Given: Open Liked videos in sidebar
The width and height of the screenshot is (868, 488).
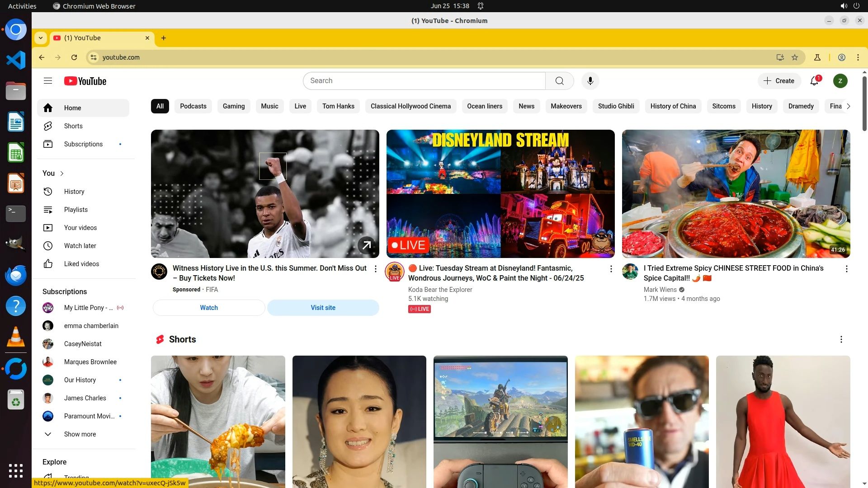Looking at the screenshot, I should [x=81, y=264].
